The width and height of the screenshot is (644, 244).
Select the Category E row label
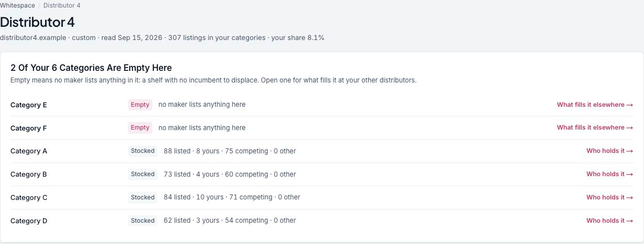point(29,105)
